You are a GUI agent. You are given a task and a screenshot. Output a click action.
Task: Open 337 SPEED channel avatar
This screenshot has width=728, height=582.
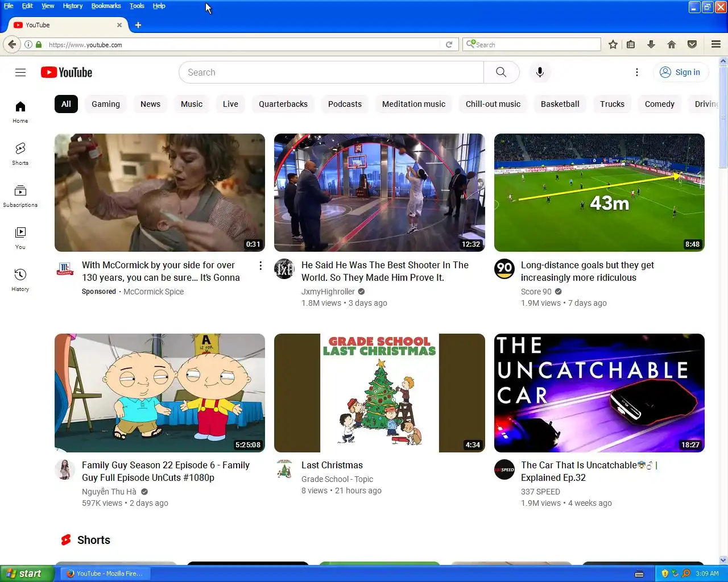click(504, 469)
